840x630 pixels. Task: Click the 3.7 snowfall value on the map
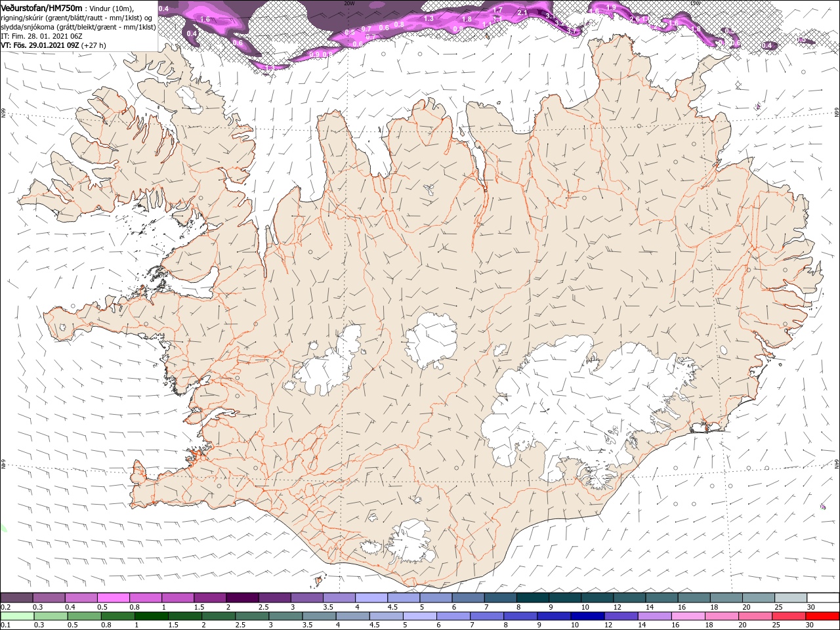pos(571,31)
